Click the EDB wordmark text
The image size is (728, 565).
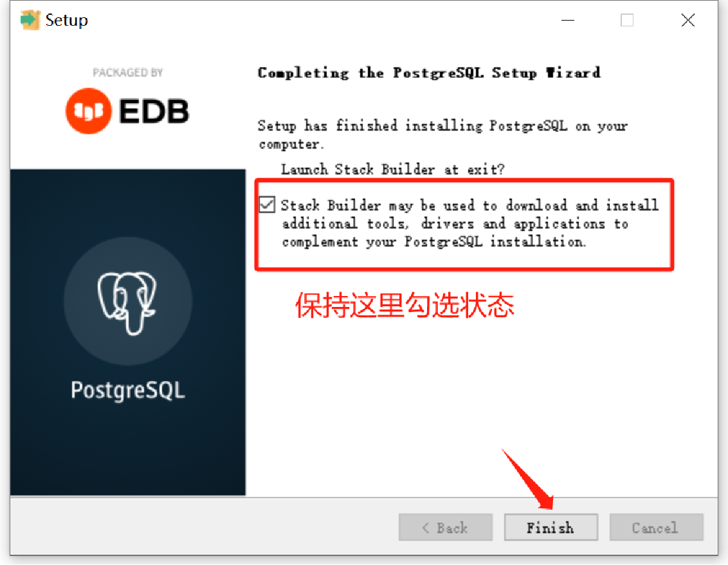click(154, 111)
